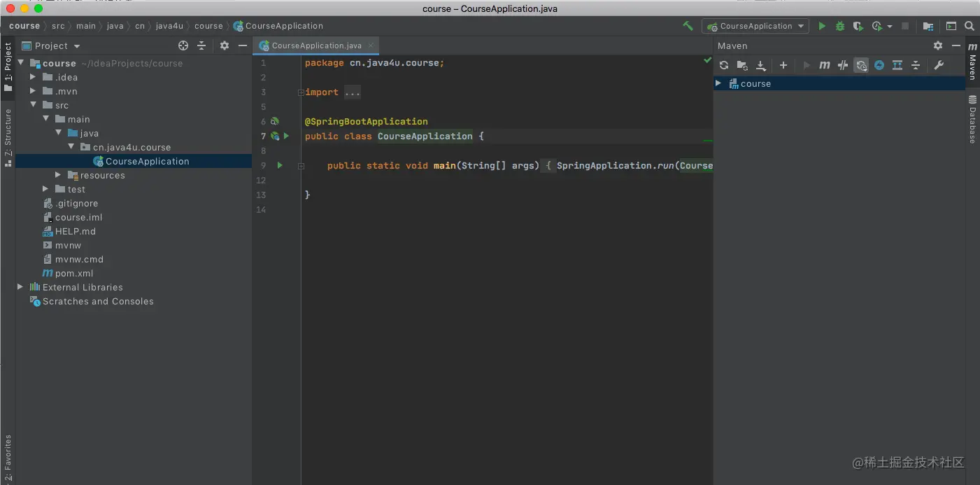Image resolution: width=980 pixels, height=485 pixels.
Task: Open the Structure tool window tab
Action: point(8,137)
